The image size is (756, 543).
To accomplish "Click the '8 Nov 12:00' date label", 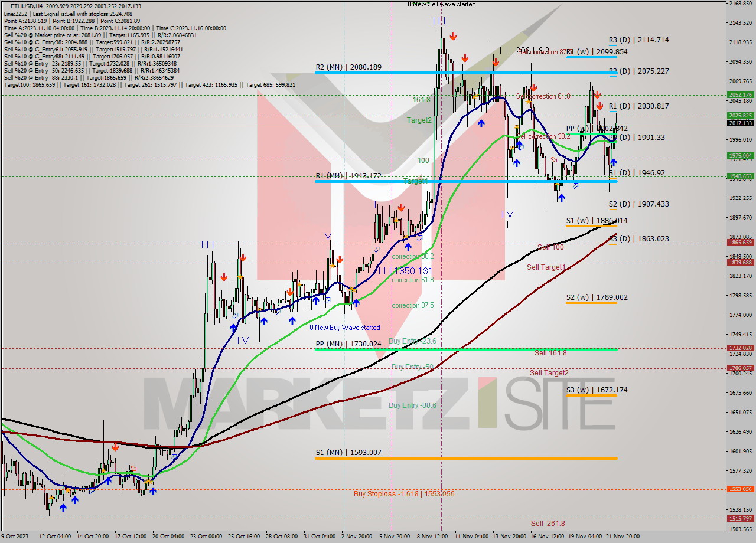I will point(432,537).
